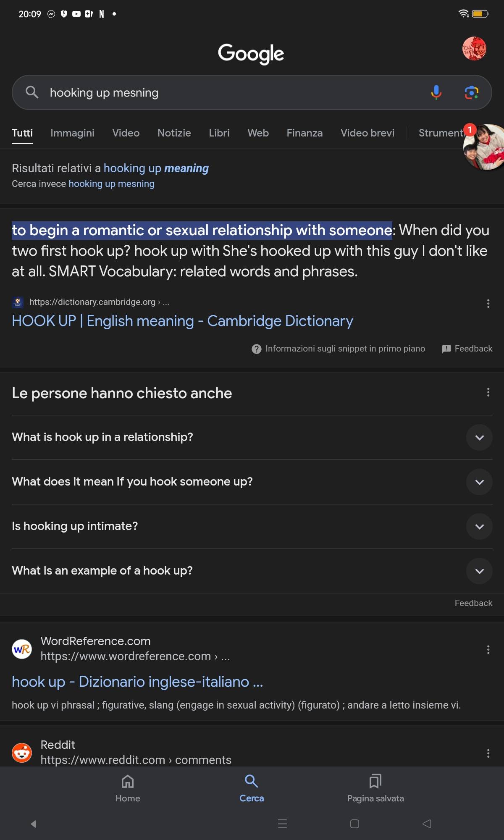Viewport: 504px width, 840px height.
Task: Search instead for 'hooking up mesning'
Action: click(x=111, y=184)
